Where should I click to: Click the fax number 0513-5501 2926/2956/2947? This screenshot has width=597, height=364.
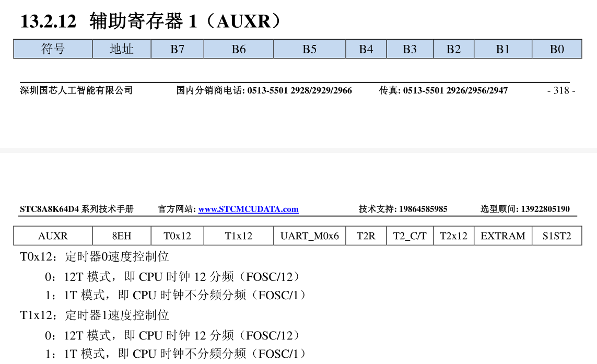(x=455, y=91)
